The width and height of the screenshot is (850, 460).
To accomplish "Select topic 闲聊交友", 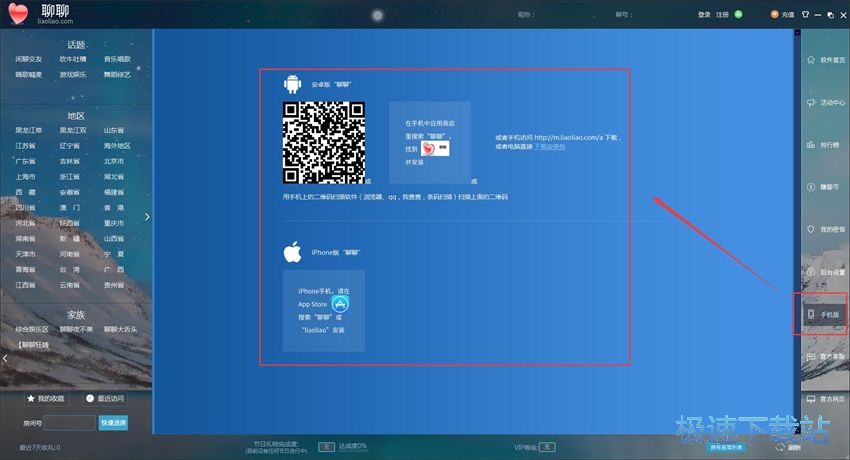I will point(29,59).
